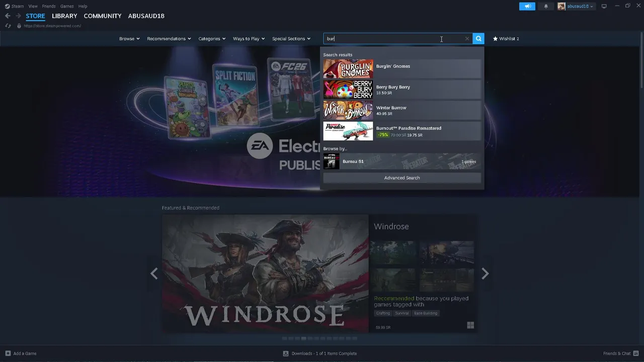644x362 pixels.
Task: Select the Winter Burrow search result
Action: tap(402, 110)
